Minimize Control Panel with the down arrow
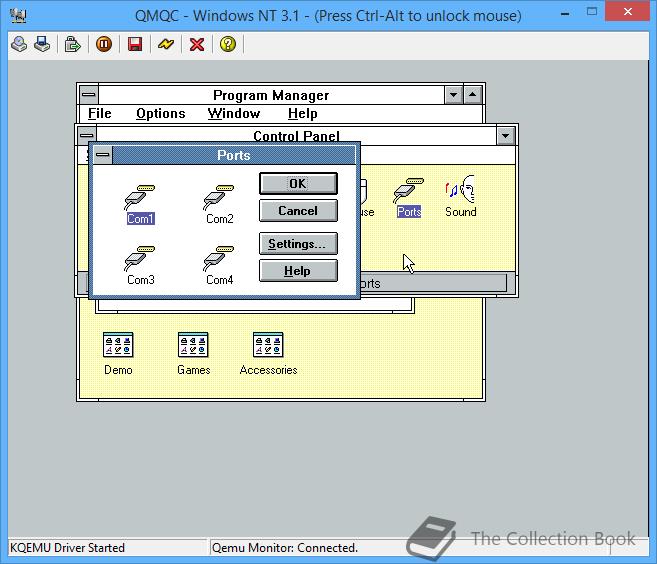Image resolution: width=657 pixels, height=564 pixels. 505,136
